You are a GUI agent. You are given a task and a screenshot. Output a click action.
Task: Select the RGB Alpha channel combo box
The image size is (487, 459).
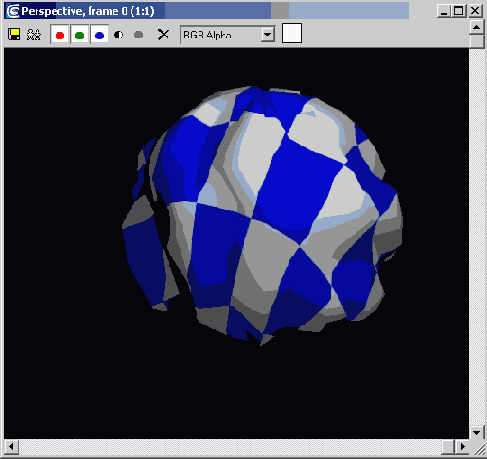click(x=228, y=34)
